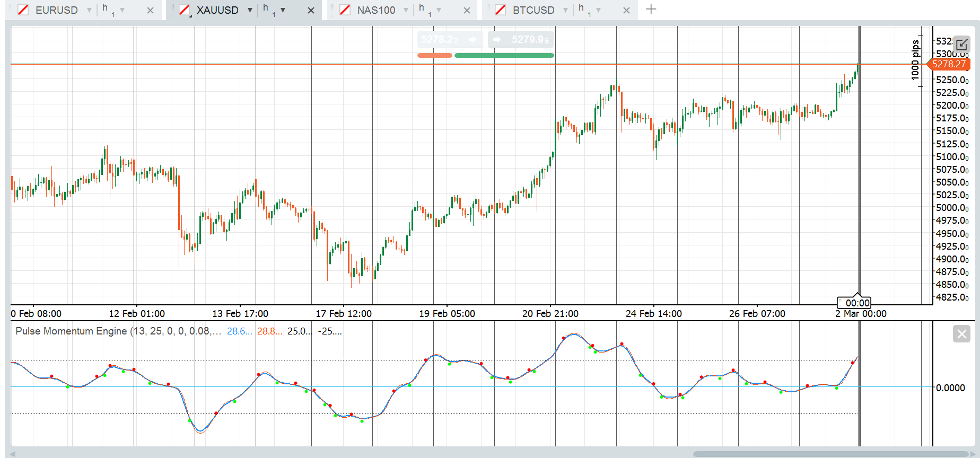Open the EURUSD symbol dropdown arrow

89,10
